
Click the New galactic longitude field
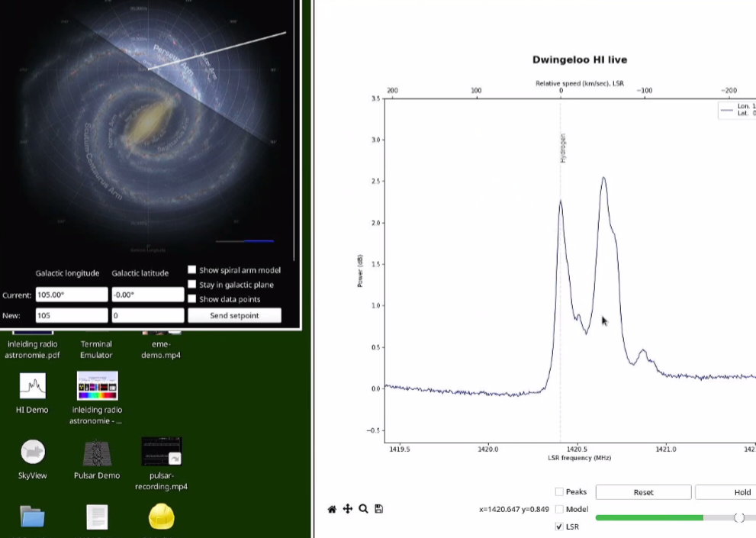[x=72, y=315]
